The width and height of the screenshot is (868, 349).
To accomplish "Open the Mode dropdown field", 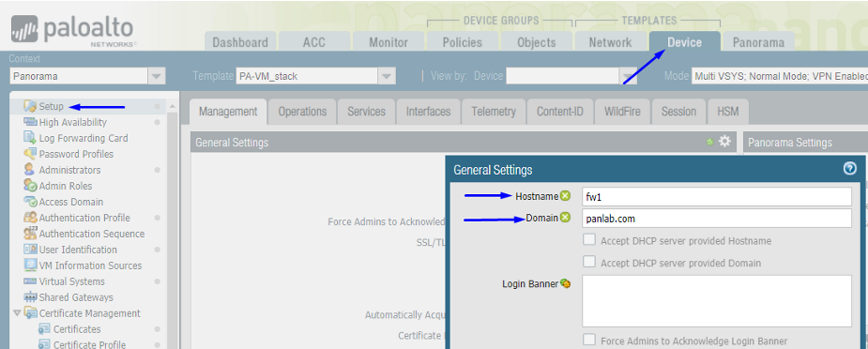I will pyautogui.click(x=780, y=76).
